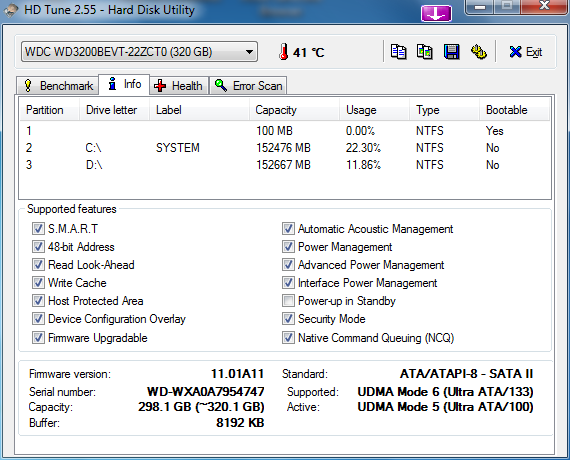
Task: Switch to the Benchmark tab
Action: click(58, 86)
